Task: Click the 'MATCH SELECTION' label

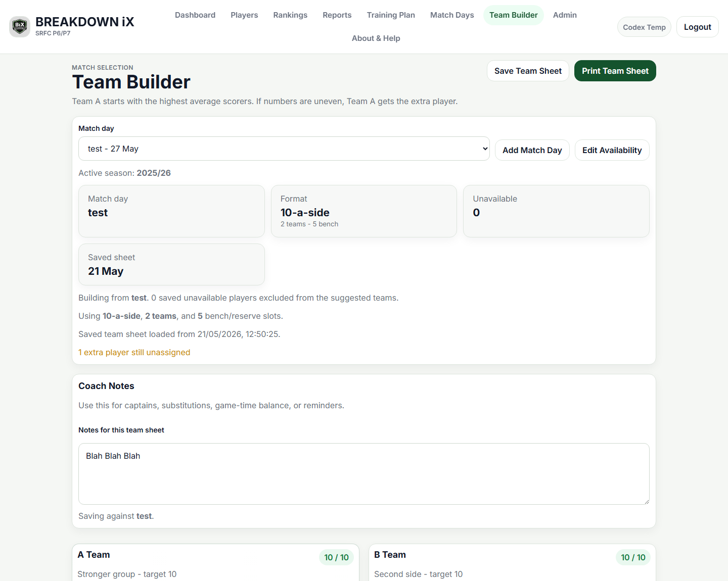Action: tap(103, 68)
